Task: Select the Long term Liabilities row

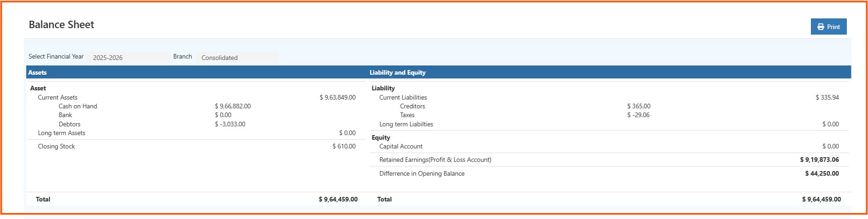Action: tap(406, 124)
